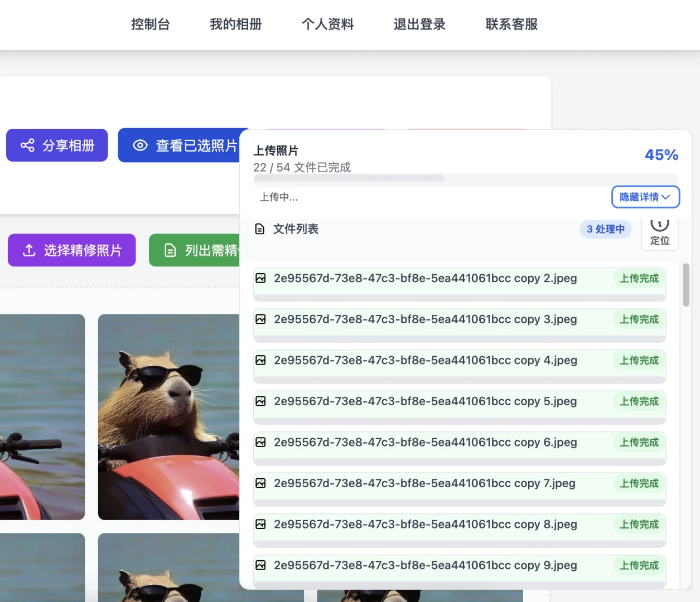The width and height of the screenshot is (700, 602).
Task: Click the locate icon above 定位
Action: 660,225
